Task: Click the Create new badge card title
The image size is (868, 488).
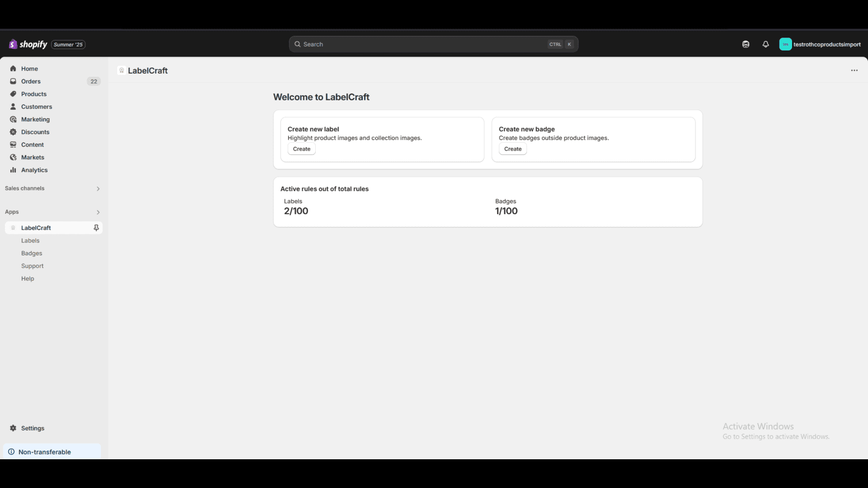Action: (x=527, y=129)
